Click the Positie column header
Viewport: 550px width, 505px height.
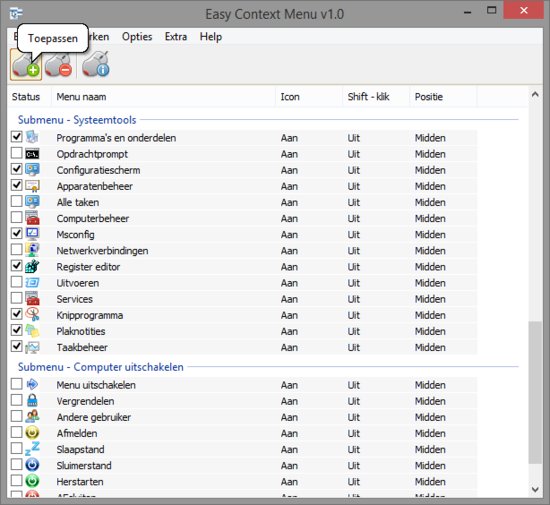(x=443, y=97)
